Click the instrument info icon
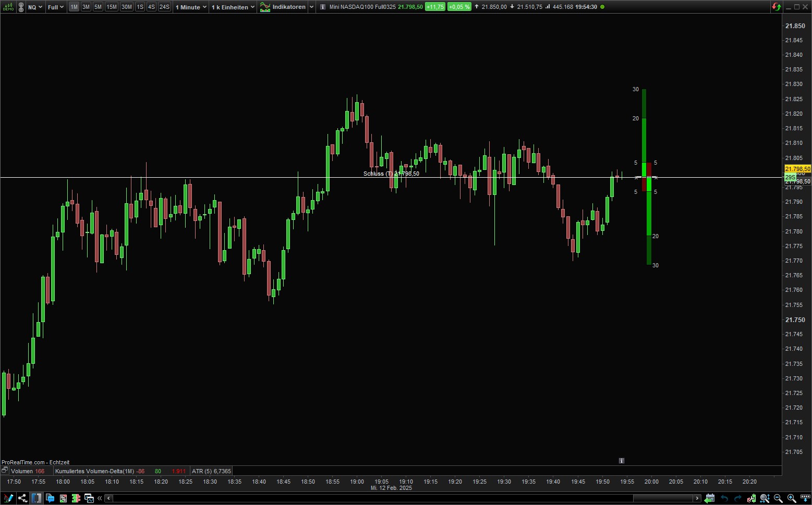812x505 pixels. 323,7
